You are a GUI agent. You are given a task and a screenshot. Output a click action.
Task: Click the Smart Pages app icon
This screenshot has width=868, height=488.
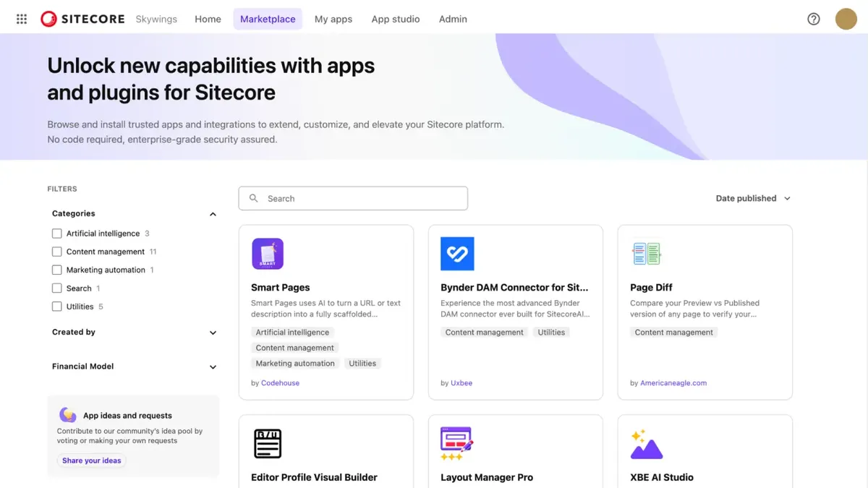point(268,254)
